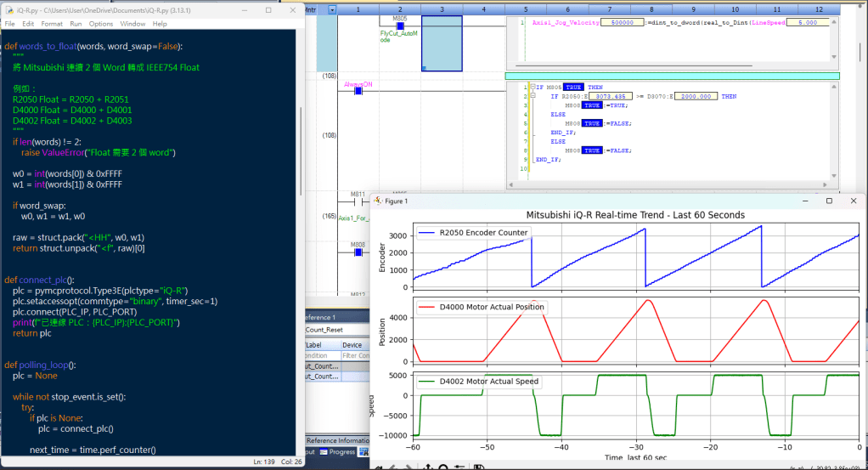Click the R2050:E monitored value 3073.435
Screen dimensions: 868x470
[x=611, y=96]
